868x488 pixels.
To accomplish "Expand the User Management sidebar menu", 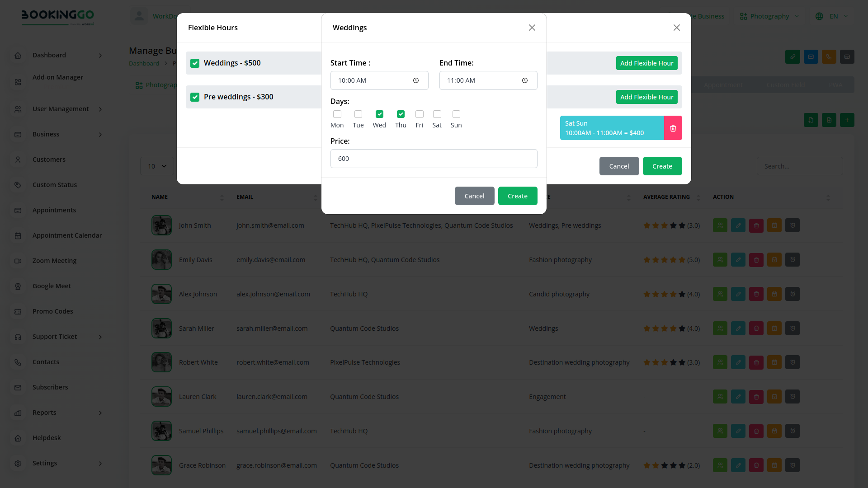I will [x=61, y=109].
